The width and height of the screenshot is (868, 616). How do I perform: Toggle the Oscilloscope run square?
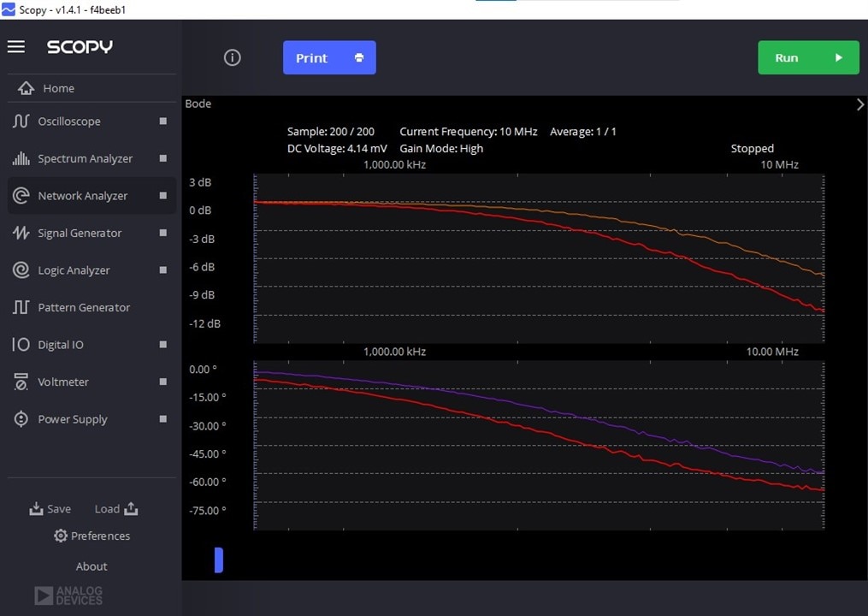pyautogui.click(x=163, y=121)
